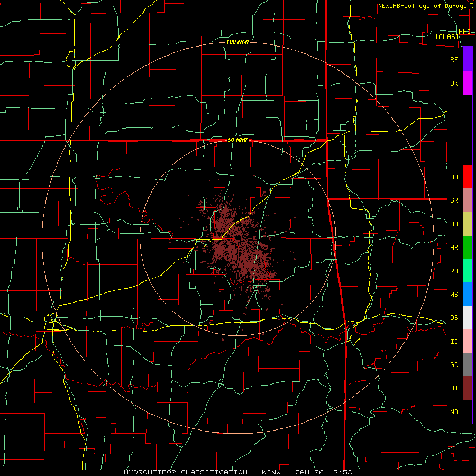Choose the IC light pink legend swatch
This screenshot has width=476, height=476.
tap(467, 341)
